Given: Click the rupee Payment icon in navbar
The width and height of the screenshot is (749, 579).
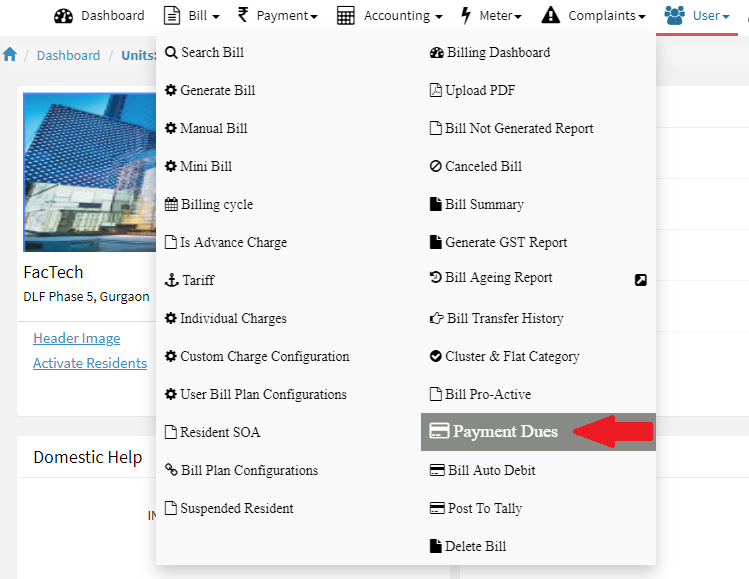Looking at the screenshot, I should click(243, 15).
